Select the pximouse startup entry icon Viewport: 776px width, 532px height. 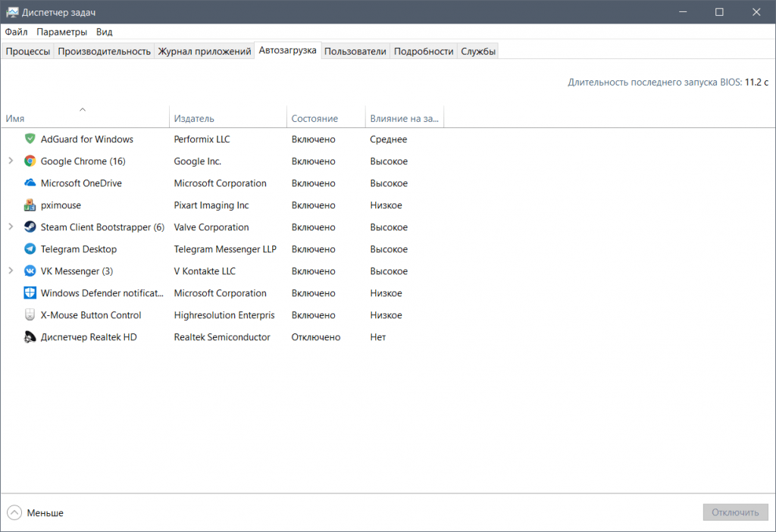coord(30,205)
